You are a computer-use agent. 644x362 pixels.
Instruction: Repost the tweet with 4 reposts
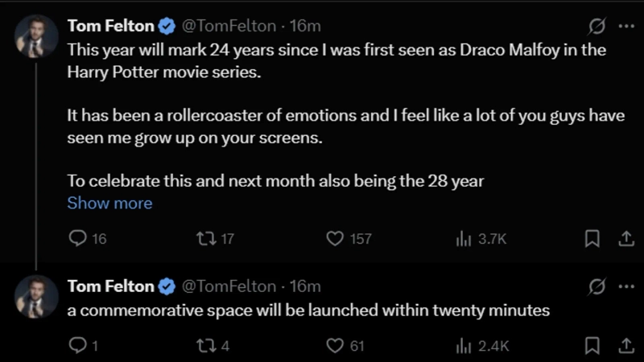point(206,346)
